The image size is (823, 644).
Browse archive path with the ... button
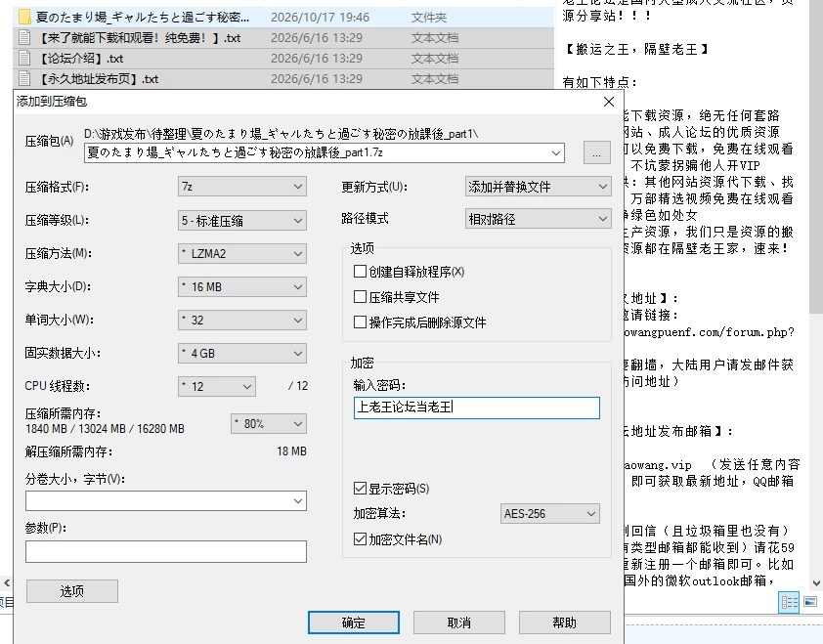pyautogui.click(x=597, y=153)
